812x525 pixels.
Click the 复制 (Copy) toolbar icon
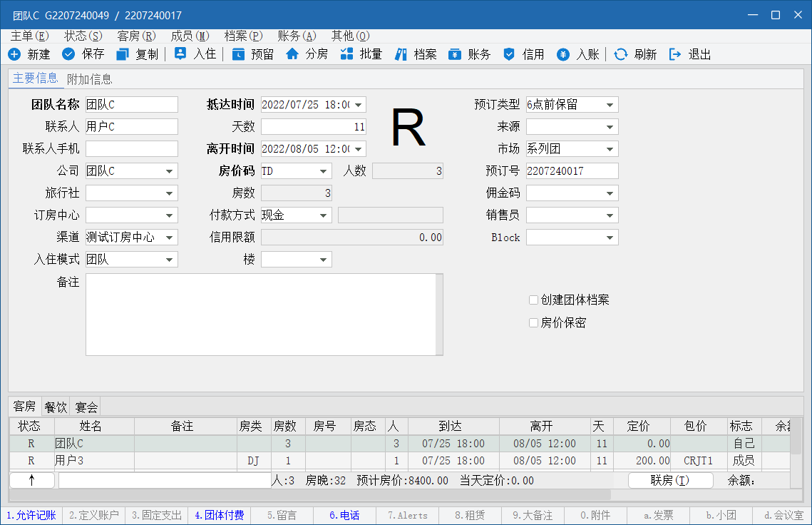point(123,54)
